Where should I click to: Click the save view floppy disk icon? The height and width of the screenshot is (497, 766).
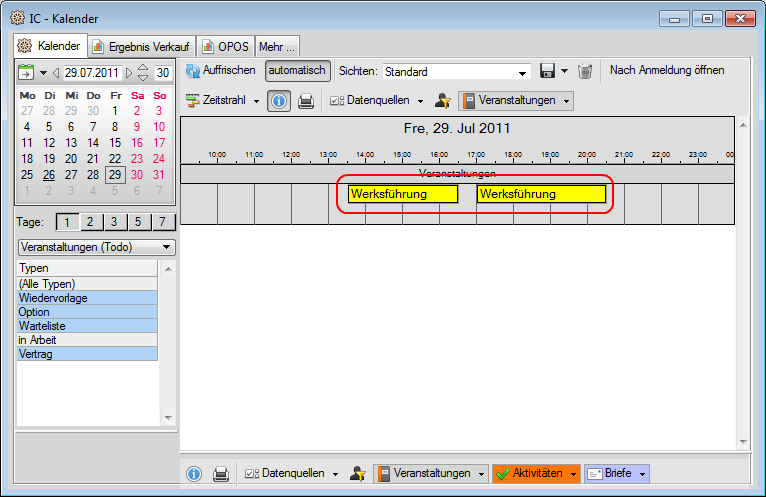(x=547, y=71)
